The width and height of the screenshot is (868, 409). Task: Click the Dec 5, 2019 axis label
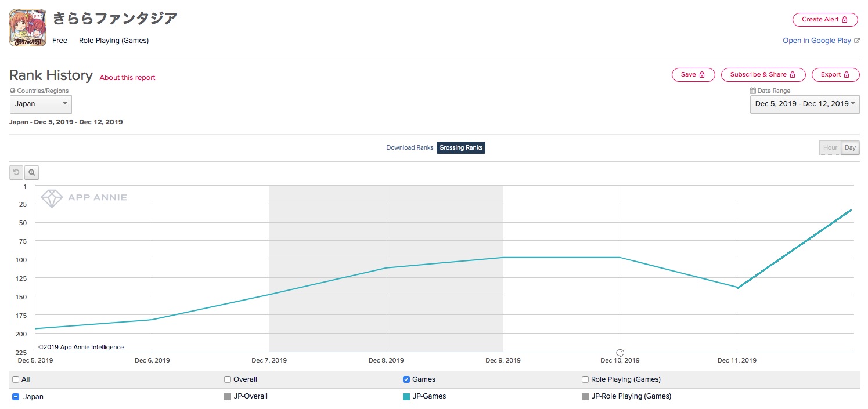click(35, 360)
